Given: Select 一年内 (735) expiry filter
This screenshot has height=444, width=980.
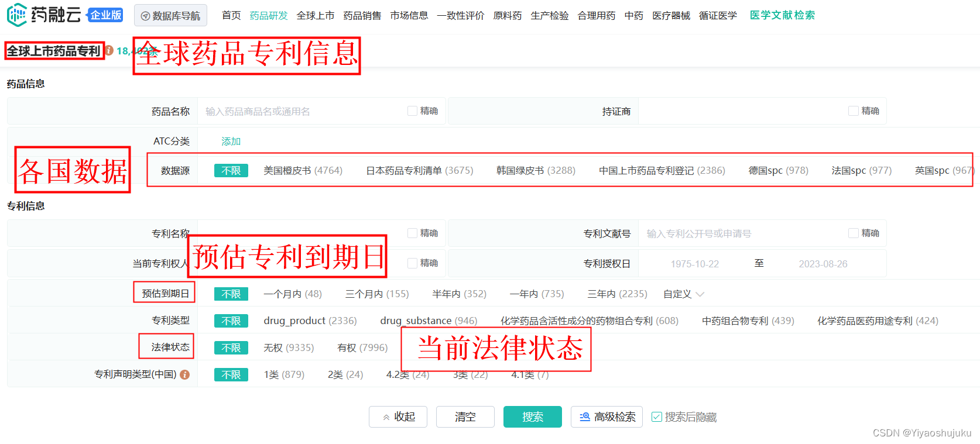Looking at the screenshot, I should click(537, 294).
